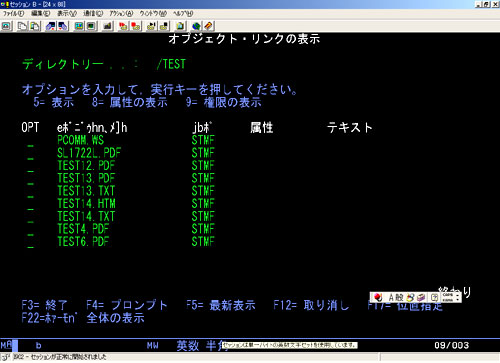
Task: Click the OPT field beside TEST13.TXT
Action: point(30,192)
